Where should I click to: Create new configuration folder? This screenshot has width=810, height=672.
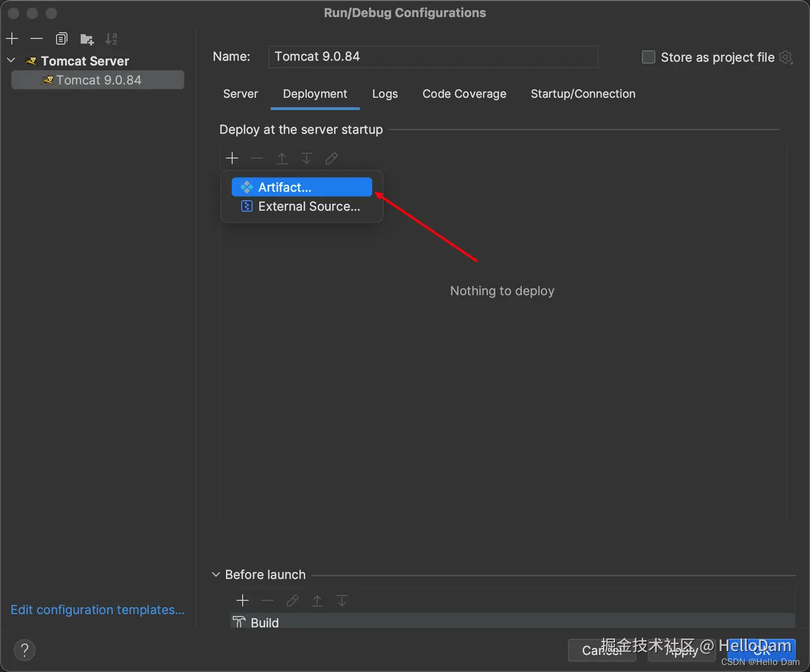tap(87, 39)
